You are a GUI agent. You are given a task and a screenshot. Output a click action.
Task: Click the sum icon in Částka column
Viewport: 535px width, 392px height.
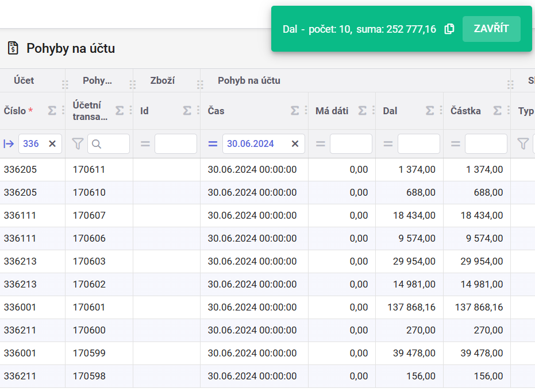click(x=498, y=110)
